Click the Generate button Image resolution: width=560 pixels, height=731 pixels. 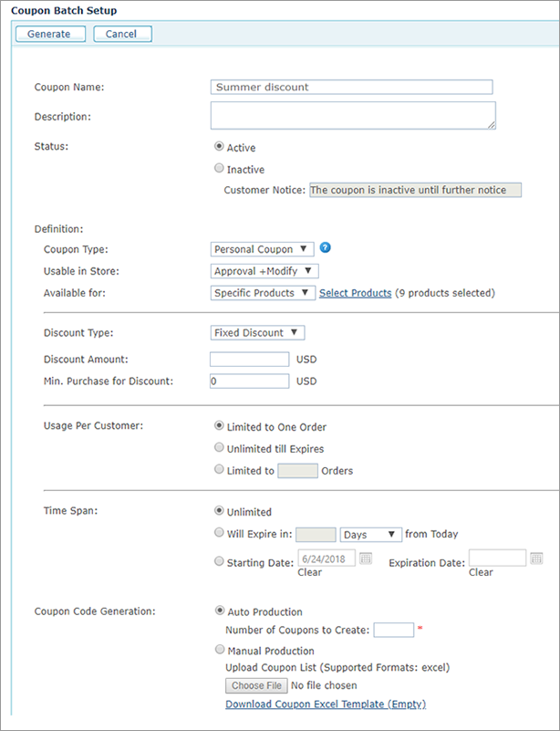(x=50, y=34)
